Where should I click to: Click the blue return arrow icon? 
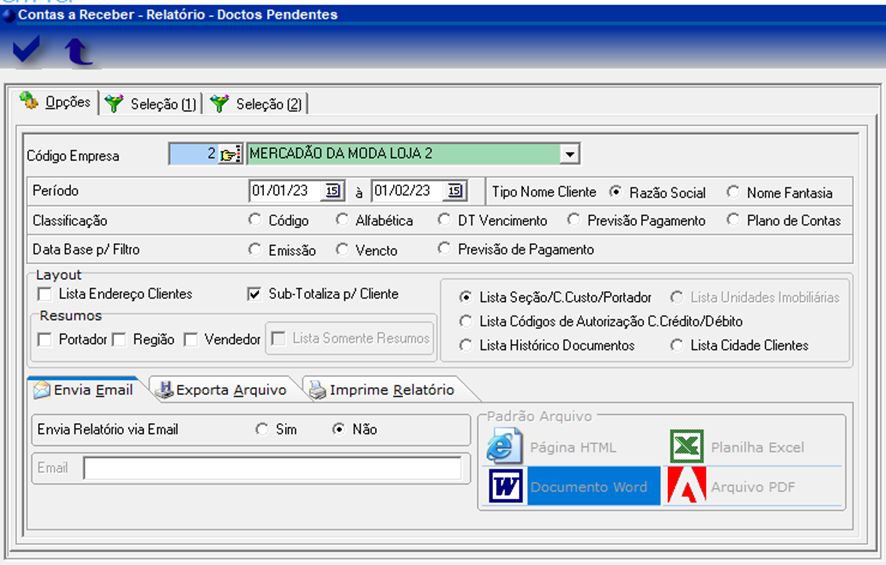pos(77,51)
